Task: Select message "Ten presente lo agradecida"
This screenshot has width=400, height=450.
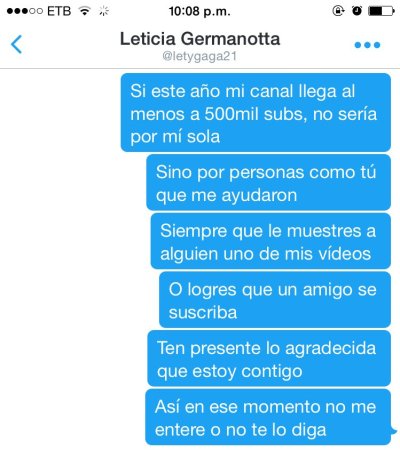Action: pos(269,358)
